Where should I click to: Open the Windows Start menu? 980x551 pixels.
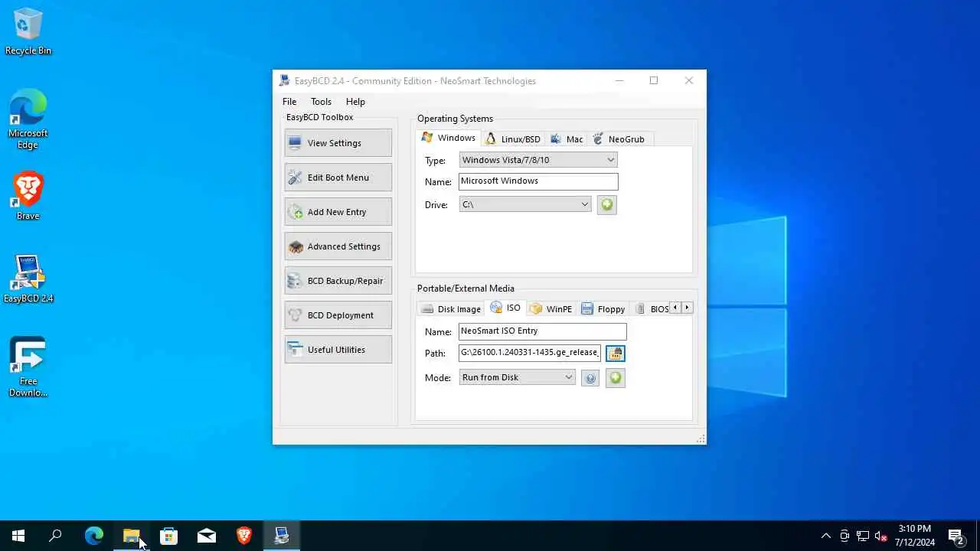(18, 536)
